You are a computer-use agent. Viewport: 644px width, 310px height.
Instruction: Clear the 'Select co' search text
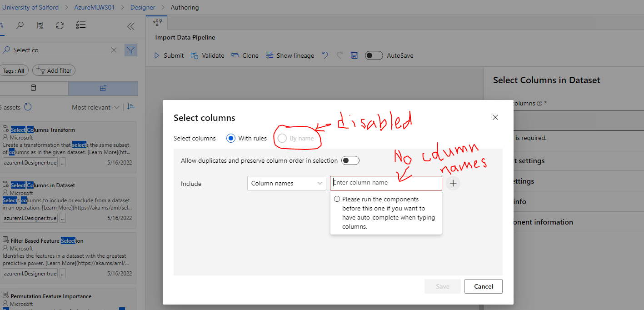point(114,50)
